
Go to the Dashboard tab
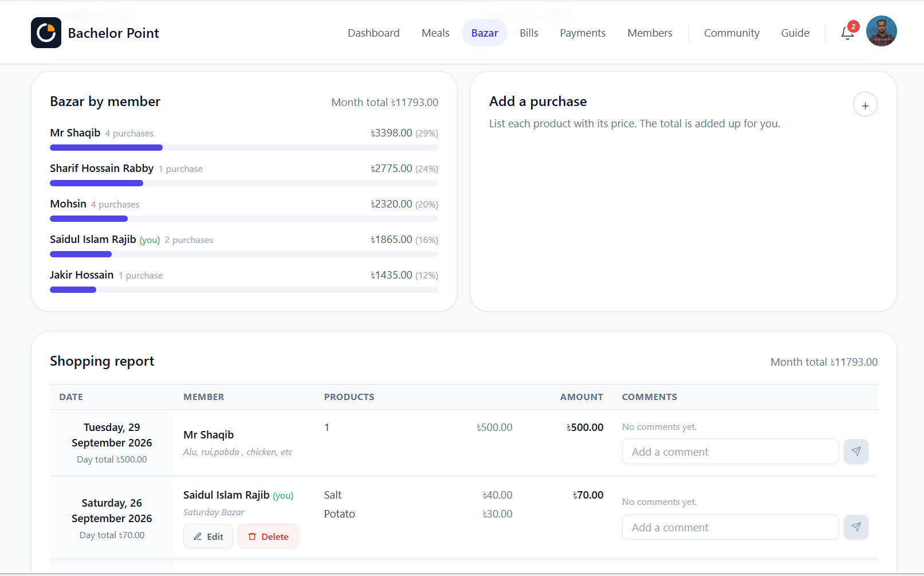click(373, 33)
